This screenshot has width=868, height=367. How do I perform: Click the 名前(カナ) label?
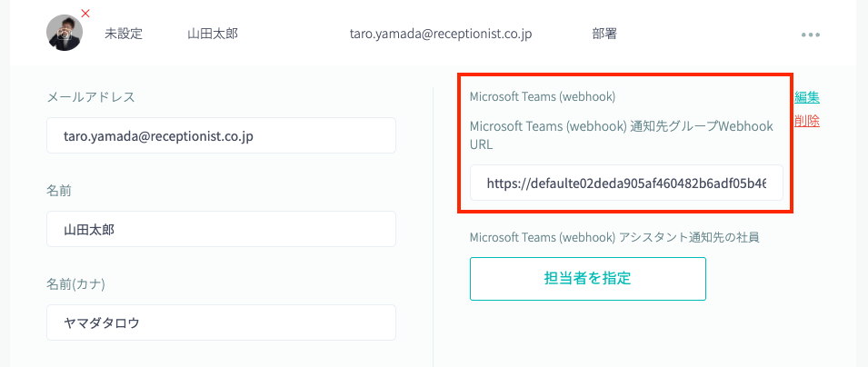(75, 284)
